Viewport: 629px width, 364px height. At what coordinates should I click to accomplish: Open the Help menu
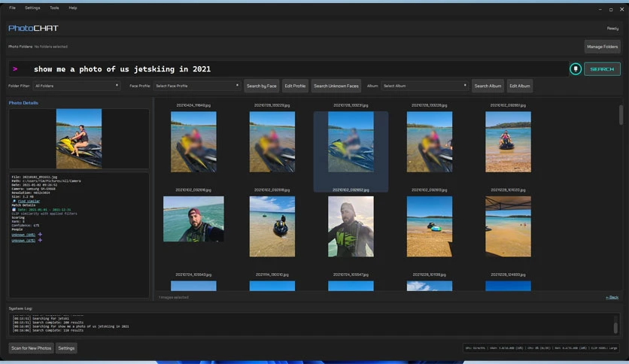(x=73, y=8)
